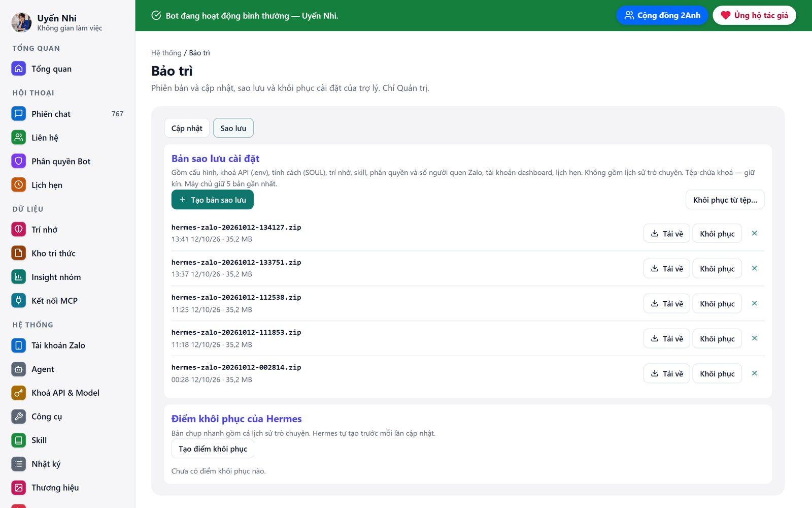Open Skill book icon

19,440
